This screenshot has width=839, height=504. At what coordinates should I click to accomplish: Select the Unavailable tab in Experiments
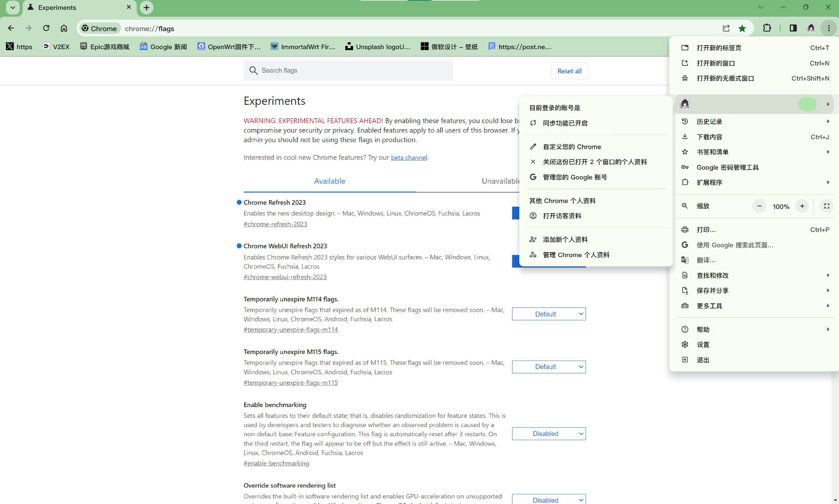tap(501, 180)
